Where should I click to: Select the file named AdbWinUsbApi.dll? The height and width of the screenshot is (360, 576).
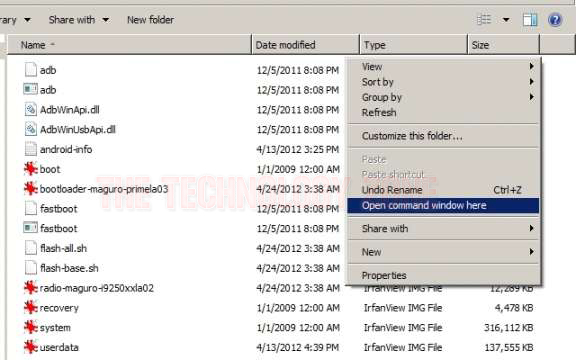click(78, 129)
